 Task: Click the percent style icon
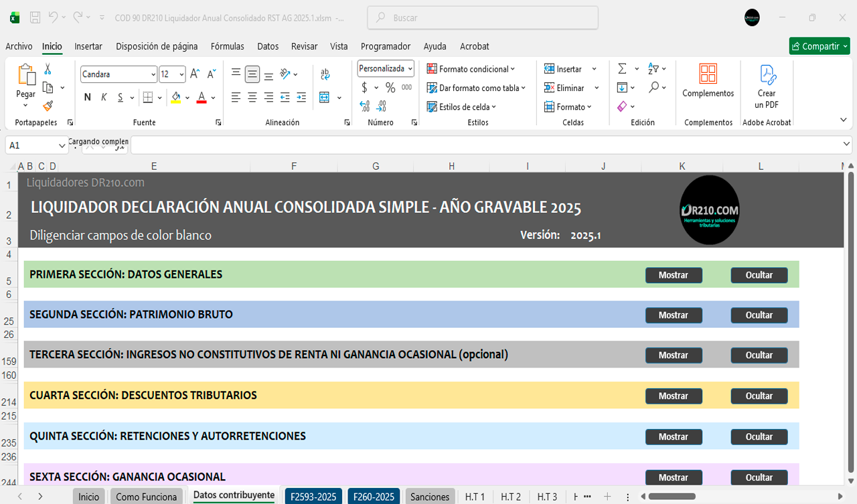coord(390,88)
